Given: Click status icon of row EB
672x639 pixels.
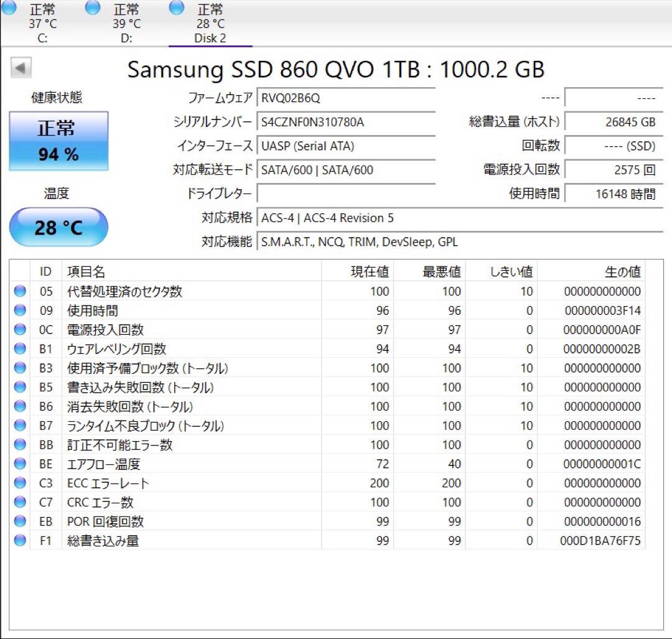Looking at the screenshot, I should tap(20, 521).
